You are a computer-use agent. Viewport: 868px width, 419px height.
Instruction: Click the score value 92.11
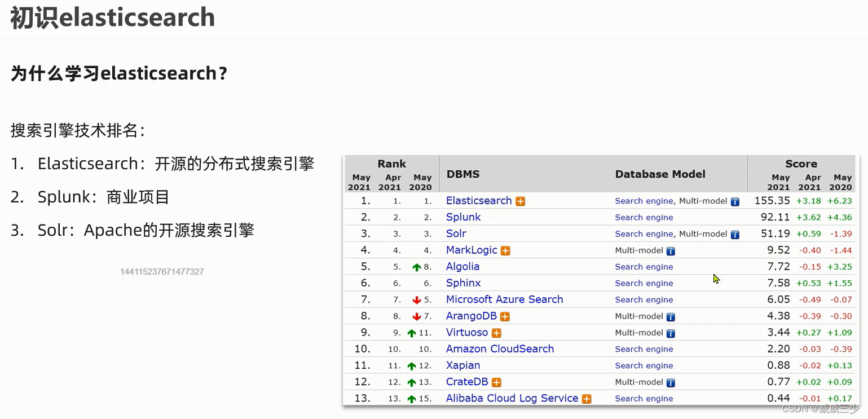click(776, 217)
